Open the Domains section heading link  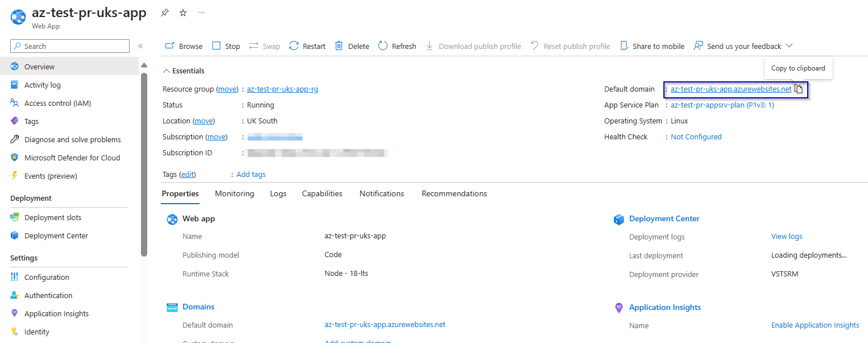pos(198,307)
